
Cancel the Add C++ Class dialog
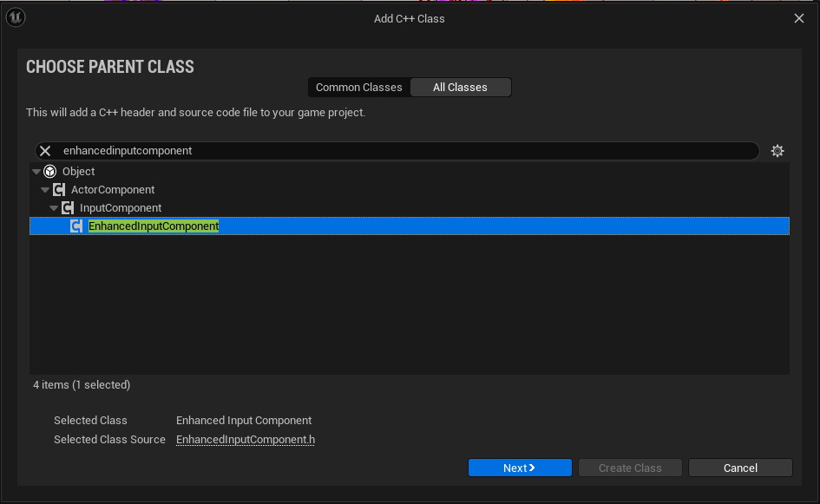[740, 468]
